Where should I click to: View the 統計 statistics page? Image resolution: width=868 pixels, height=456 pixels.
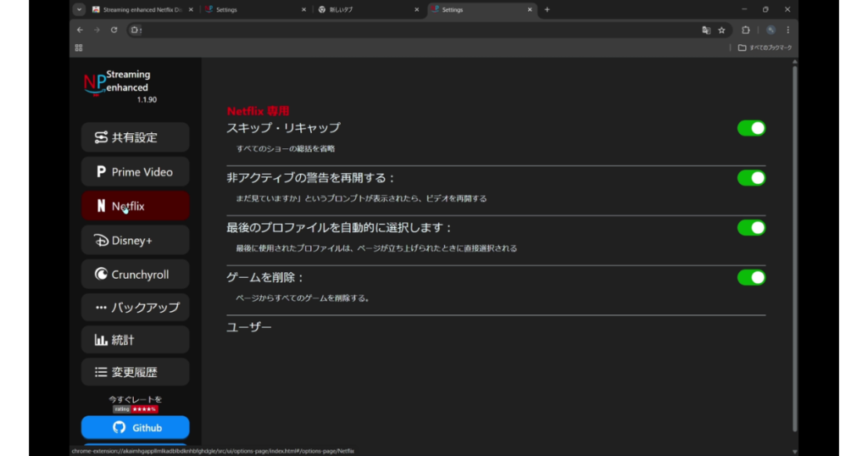pos(135,340)
